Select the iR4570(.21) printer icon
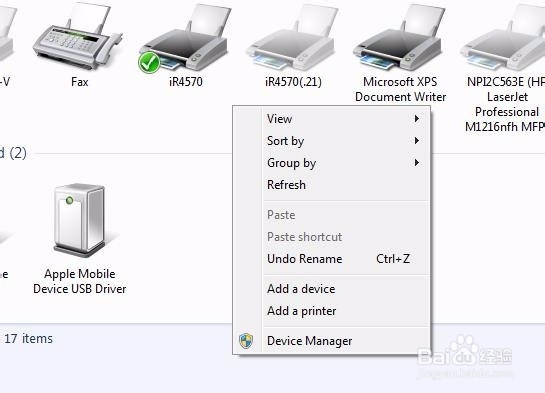The height and width of the screenshot is (393, 545). [292, 37]
